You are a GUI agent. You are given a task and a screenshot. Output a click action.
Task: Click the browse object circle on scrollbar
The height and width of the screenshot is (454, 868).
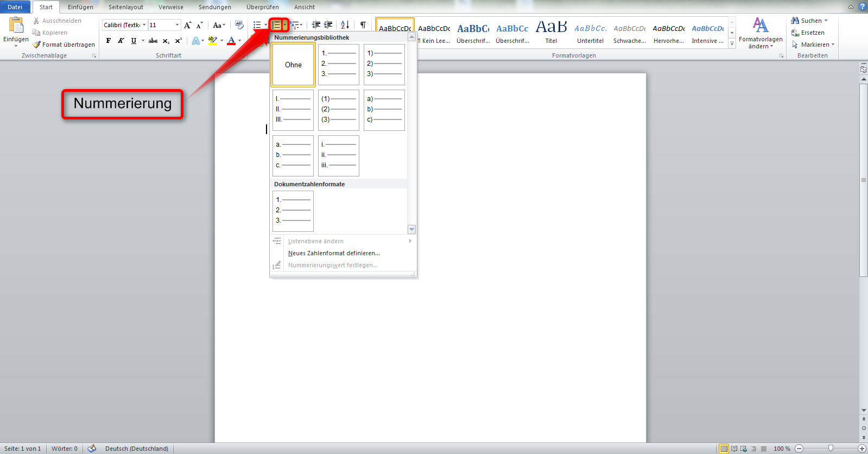[864, 428]
